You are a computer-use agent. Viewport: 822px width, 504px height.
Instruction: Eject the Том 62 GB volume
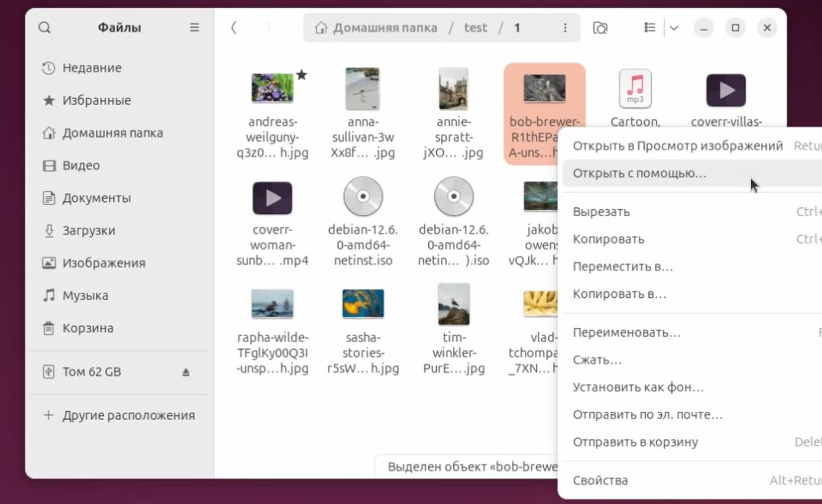point(186,372)
